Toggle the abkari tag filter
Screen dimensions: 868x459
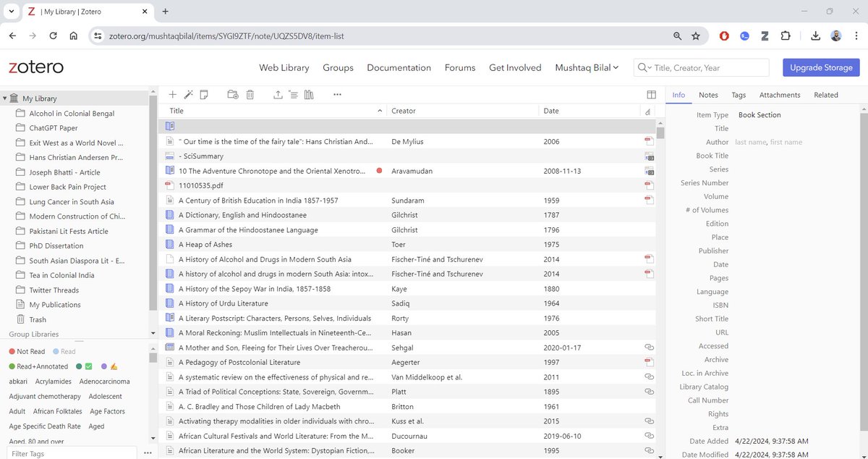tap(19, 382)
